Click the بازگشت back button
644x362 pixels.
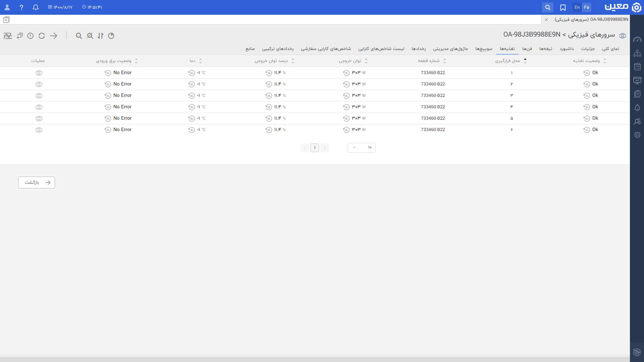[x=37, y=182]
